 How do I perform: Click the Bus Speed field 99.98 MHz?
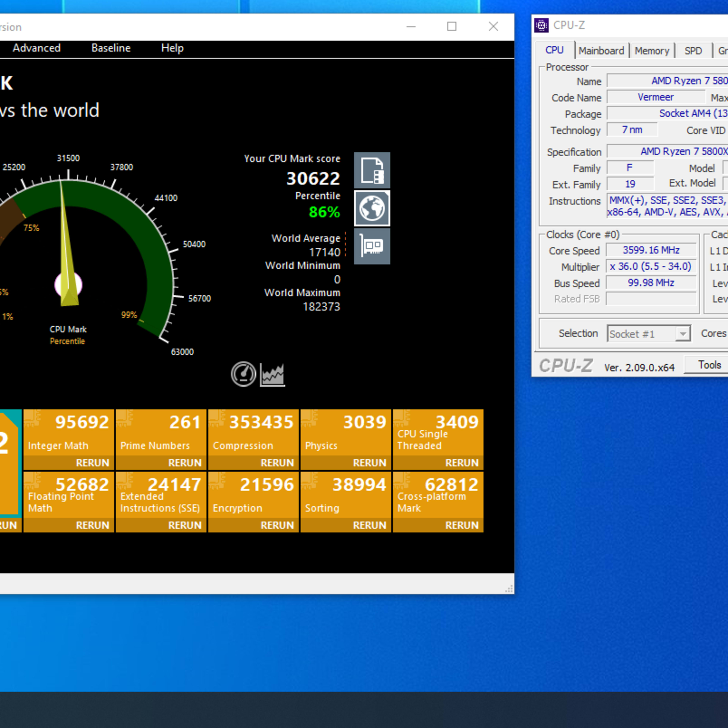click(x=651, y=283)
